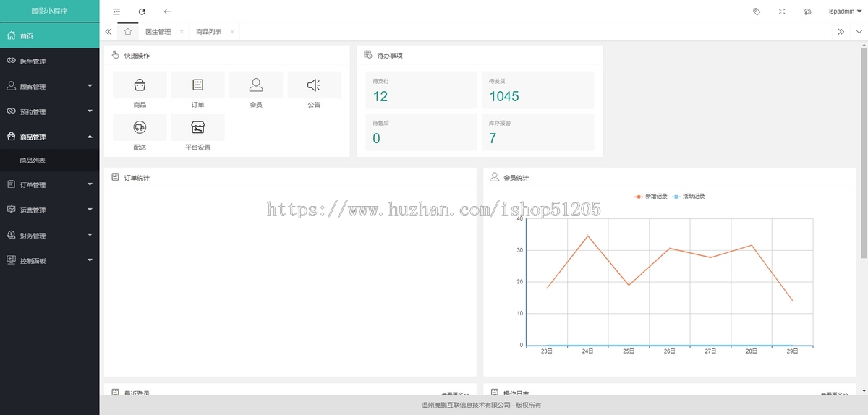Click the back arrow icon in the top bar
Screen dimensions: 868x415
167,12
